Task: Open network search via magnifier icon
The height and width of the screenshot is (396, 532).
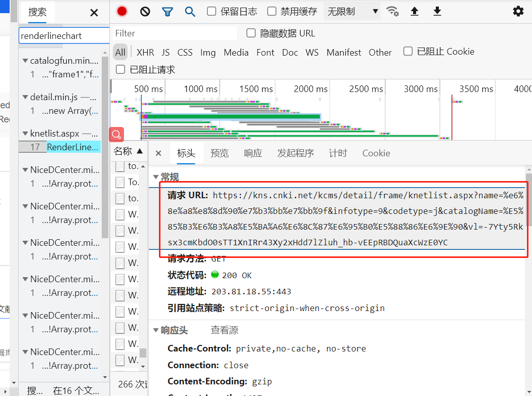Action: 190,12
